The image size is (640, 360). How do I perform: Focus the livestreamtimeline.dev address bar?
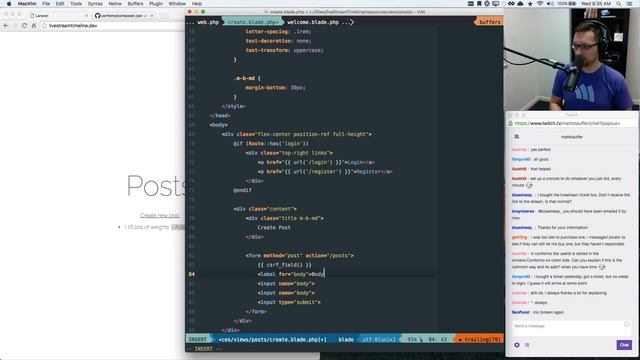(x=112, y=25)
